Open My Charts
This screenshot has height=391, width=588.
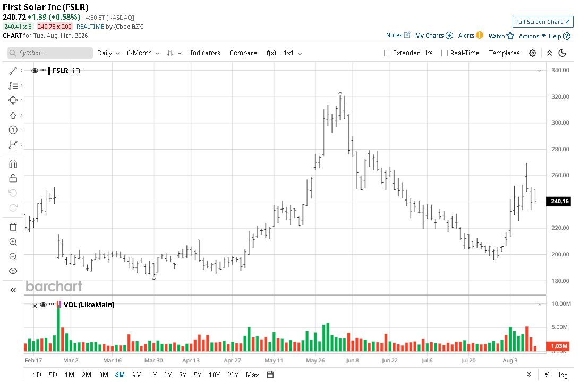tap(434, 36)
